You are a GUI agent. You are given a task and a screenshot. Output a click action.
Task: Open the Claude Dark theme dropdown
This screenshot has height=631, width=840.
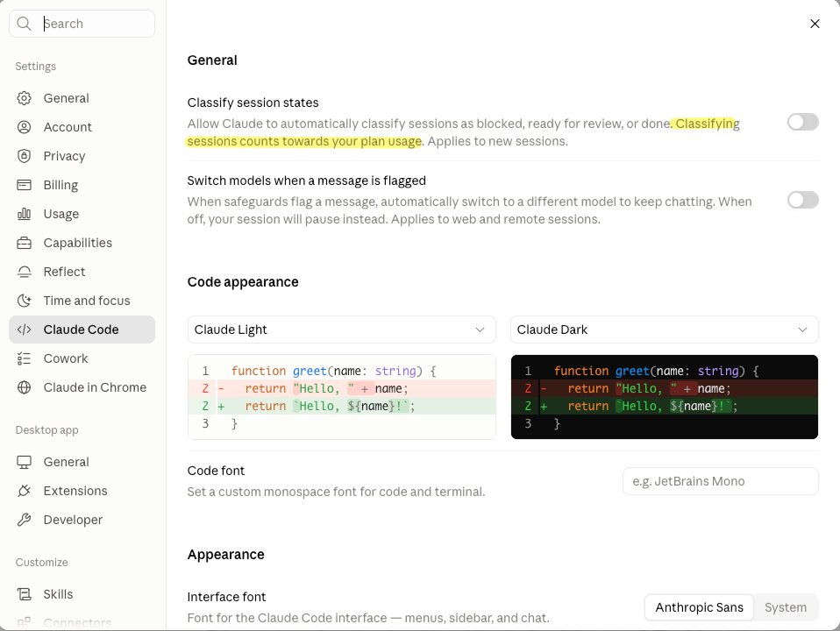665,330
